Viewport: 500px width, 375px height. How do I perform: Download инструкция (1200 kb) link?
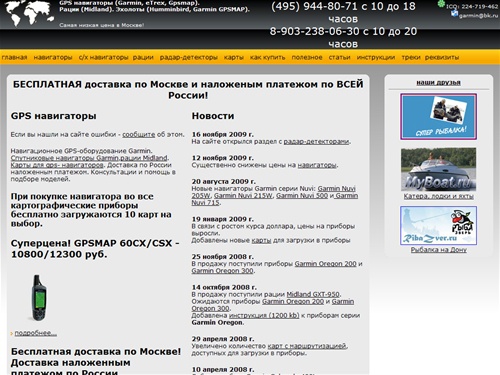click(264, 315)
